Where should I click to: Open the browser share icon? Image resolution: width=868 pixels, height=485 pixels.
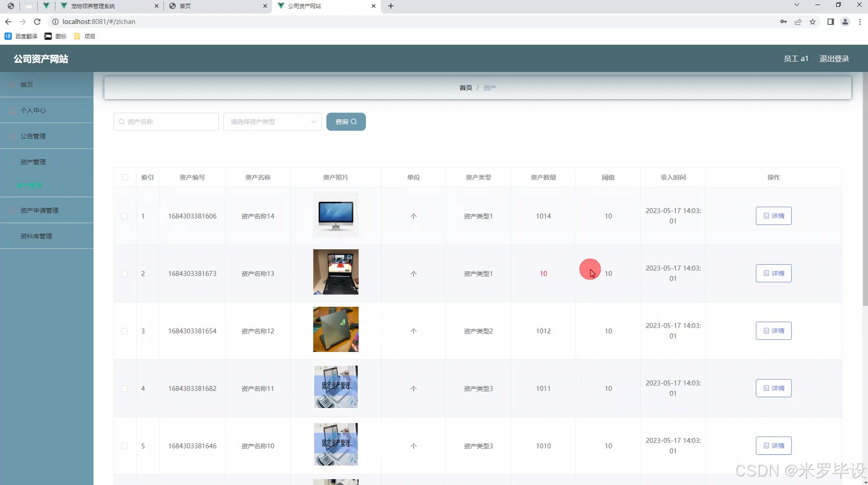[x=798, y=22]
